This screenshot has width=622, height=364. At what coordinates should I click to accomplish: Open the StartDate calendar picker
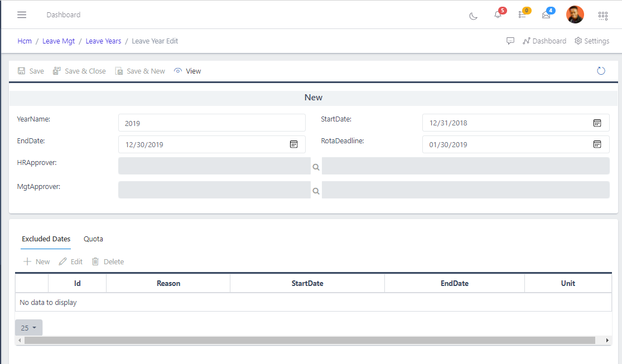pos(597,123)
